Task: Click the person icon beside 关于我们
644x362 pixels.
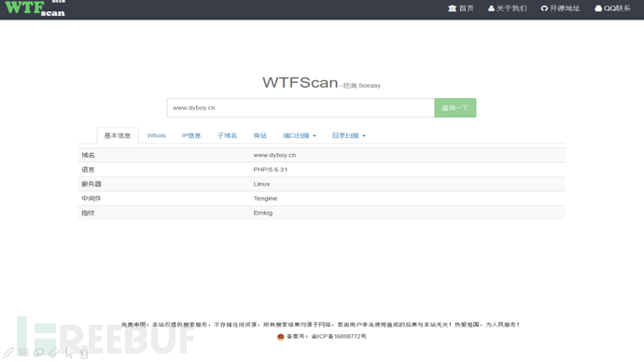Action: 491,8
